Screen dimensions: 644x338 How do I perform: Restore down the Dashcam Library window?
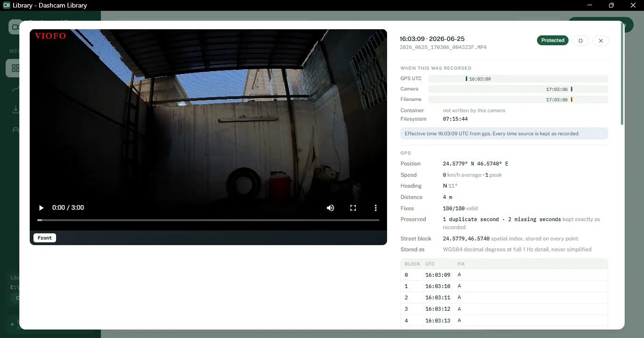pos(611,5)
